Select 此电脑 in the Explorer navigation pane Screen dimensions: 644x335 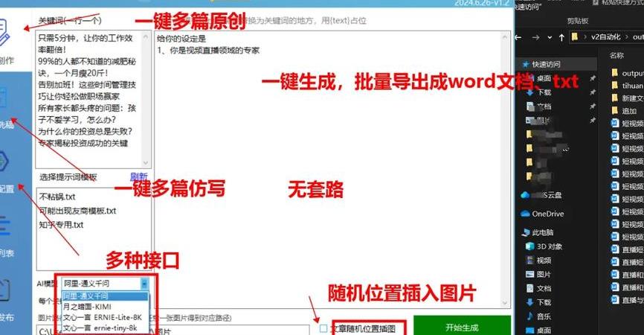tap(538, 233)
